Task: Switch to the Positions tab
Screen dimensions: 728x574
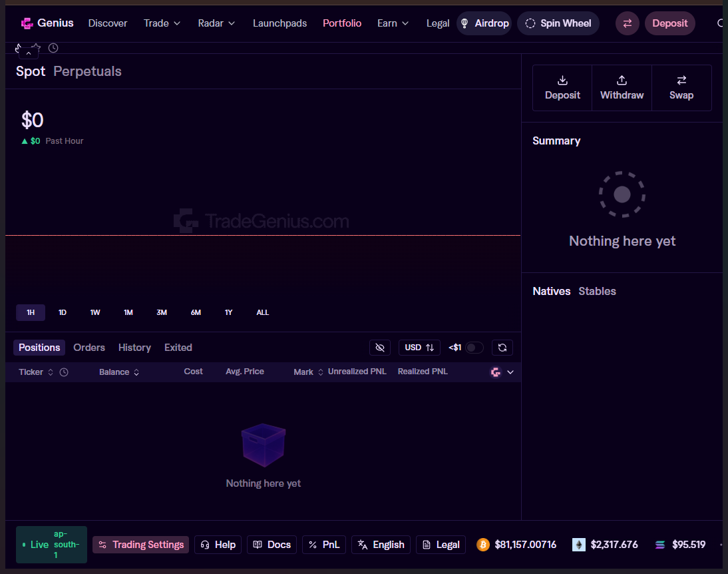Action: (39, 348)
